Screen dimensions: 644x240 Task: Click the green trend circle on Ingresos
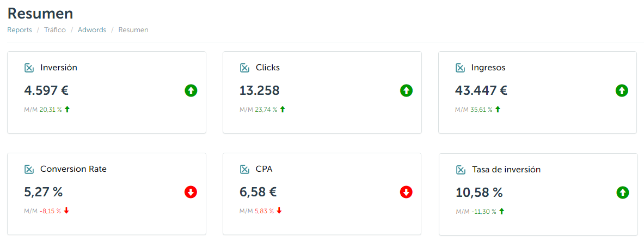click(622, 91)
